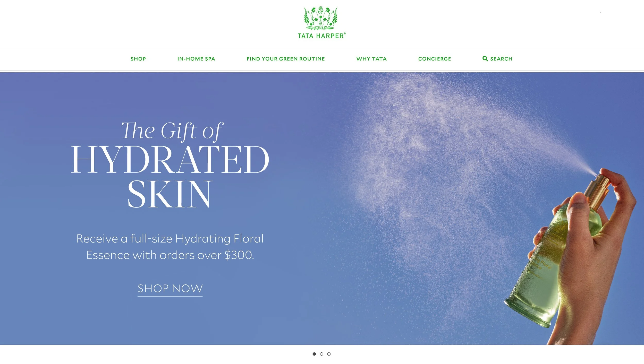Click the Shop Now link
Image resolution: width=644 pixels, height=364 pixels.
coord(170,289)
